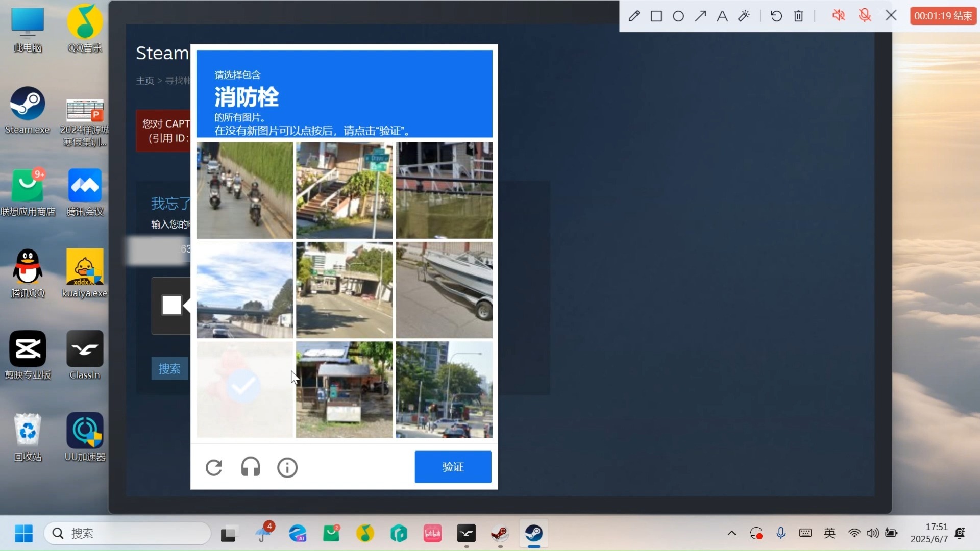
Task: Select the circle annotation tool
Action: pyautogui.click(x=678, y=16)
